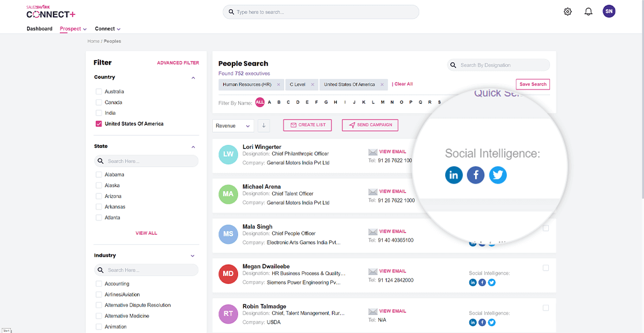
Task: Collapse the State filter section
Action: point(194,147)
